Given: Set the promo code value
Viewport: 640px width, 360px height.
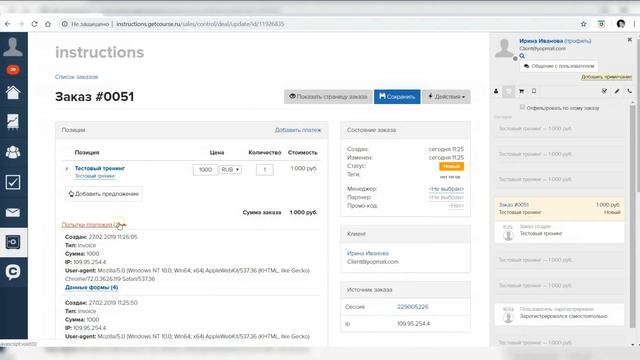Looking at the screenshot, I should pos(456,206).
